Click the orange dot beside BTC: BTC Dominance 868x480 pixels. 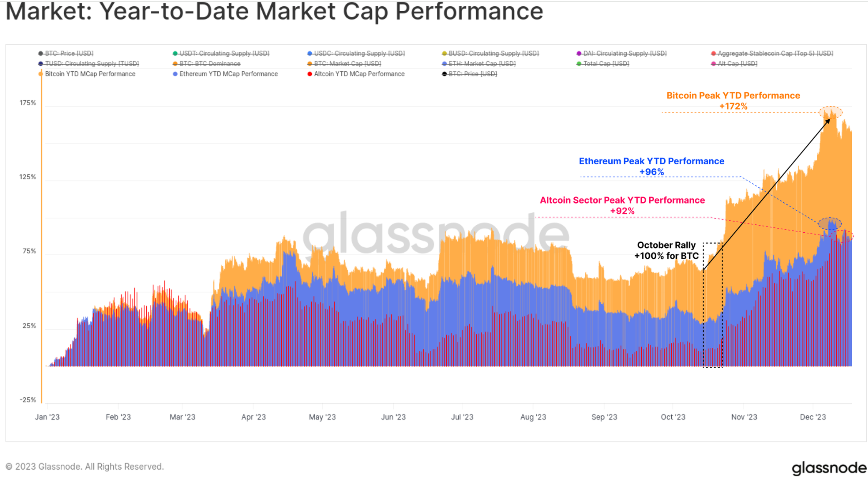[175, 64]
